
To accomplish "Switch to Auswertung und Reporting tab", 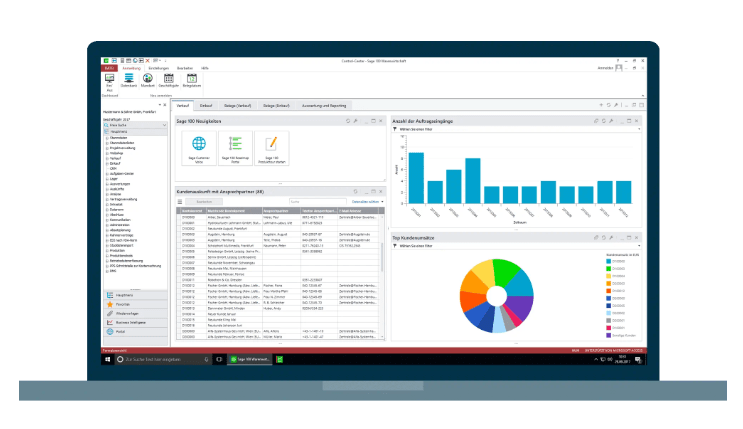I will 324,106.
